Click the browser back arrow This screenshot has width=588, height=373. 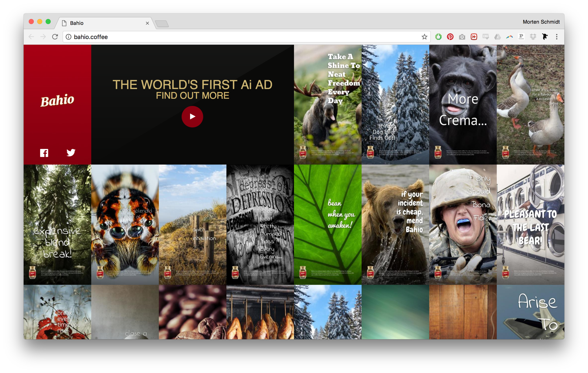point(31,37)
